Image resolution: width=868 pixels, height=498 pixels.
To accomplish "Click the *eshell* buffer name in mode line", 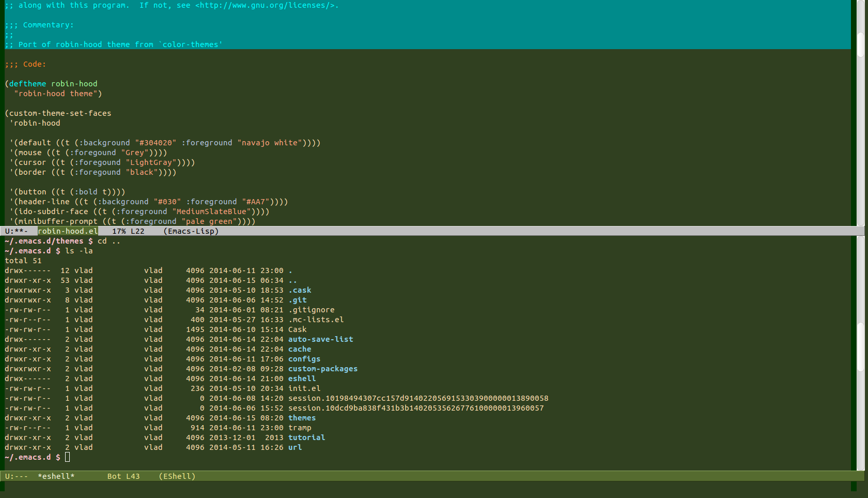I will point(56,476).
